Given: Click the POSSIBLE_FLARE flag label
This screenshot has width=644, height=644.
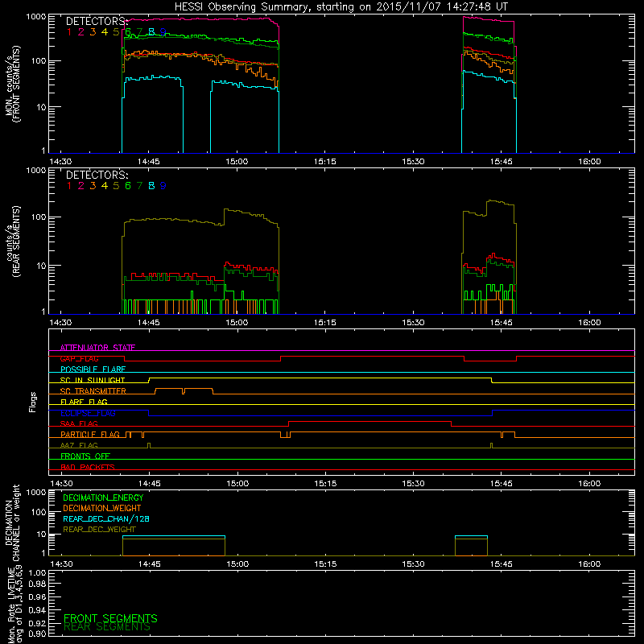Looking at the screenshot, I should [x=93, y=369].
